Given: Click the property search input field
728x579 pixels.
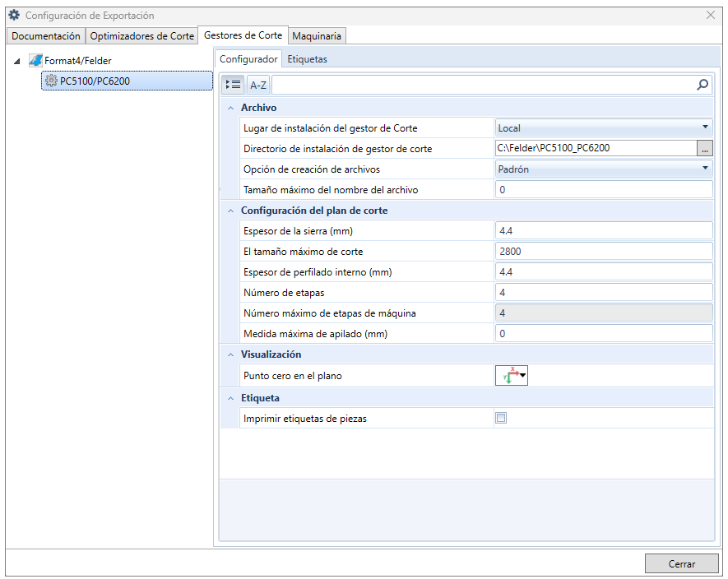Looking at the screenshot, I should [484, 85].
